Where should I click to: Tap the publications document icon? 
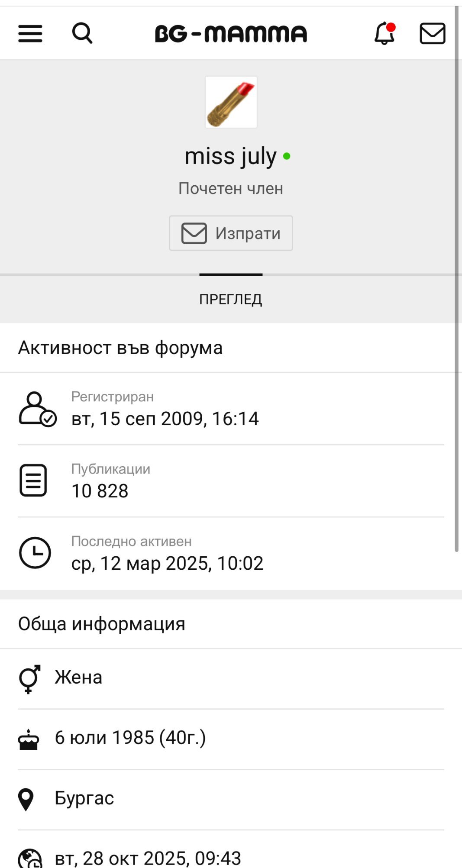click(33, 481)
